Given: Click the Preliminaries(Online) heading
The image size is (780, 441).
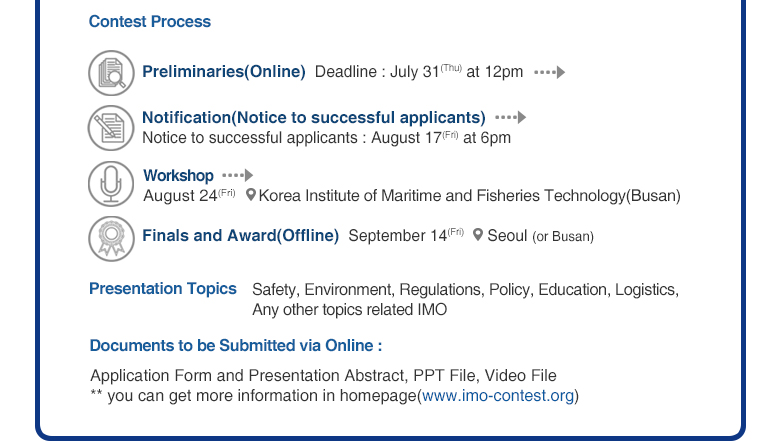Looking at the screenshot, I should point(224,72).
